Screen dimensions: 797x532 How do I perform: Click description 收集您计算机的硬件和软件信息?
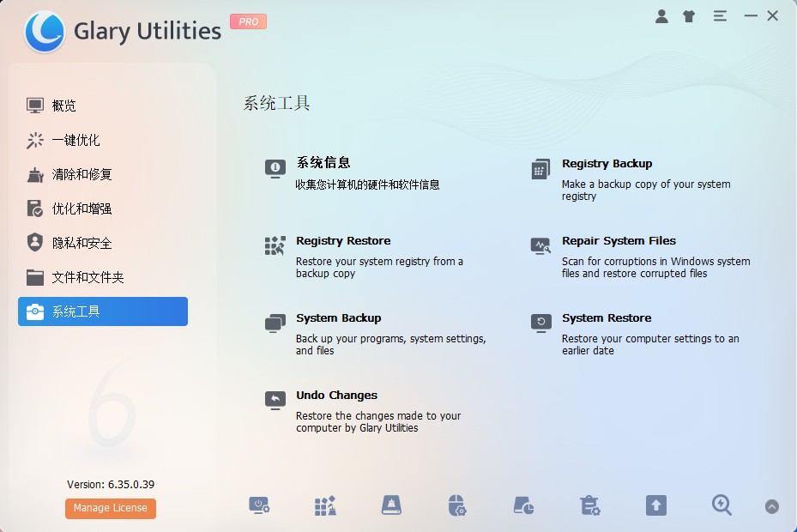[x=367, y=184]
